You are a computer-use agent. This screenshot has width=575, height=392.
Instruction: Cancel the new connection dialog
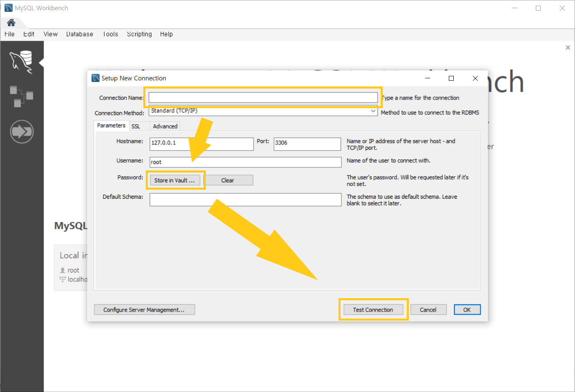[x=428, y=310]
